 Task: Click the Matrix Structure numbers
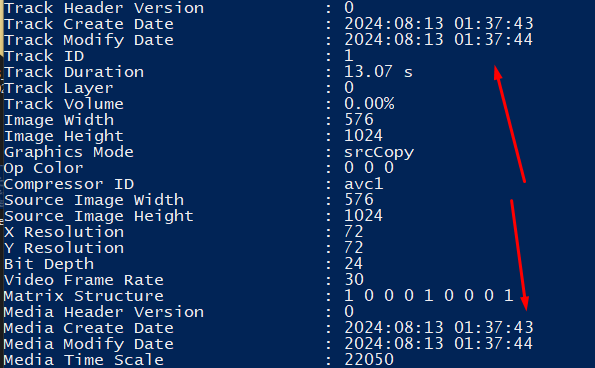click(429, 296)
